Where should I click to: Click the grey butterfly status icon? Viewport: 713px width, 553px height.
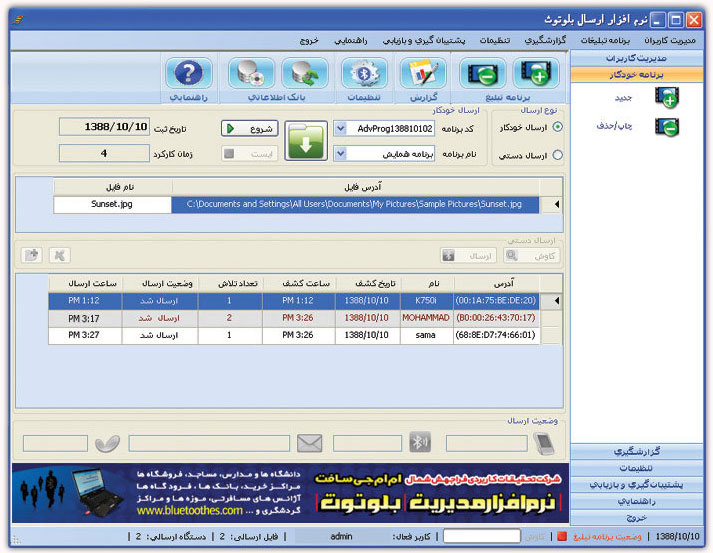pos(107,443)
